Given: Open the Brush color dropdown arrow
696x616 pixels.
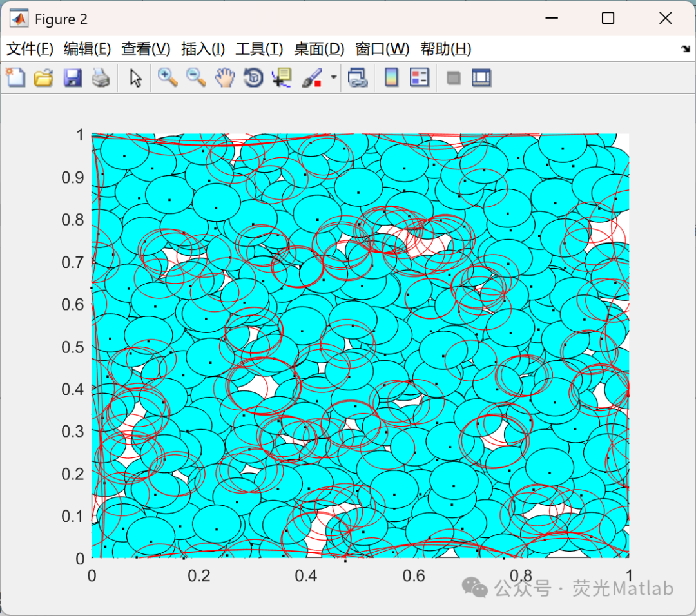Looking at the screenshot, I should (333, 78).
